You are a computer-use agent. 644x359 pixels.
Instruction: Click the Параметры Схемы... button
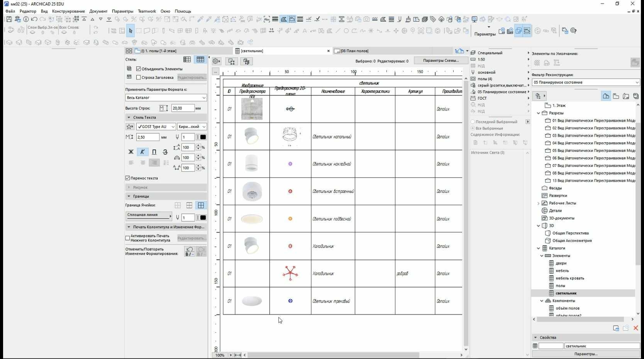pyautogui.click(x=441, y=61)
